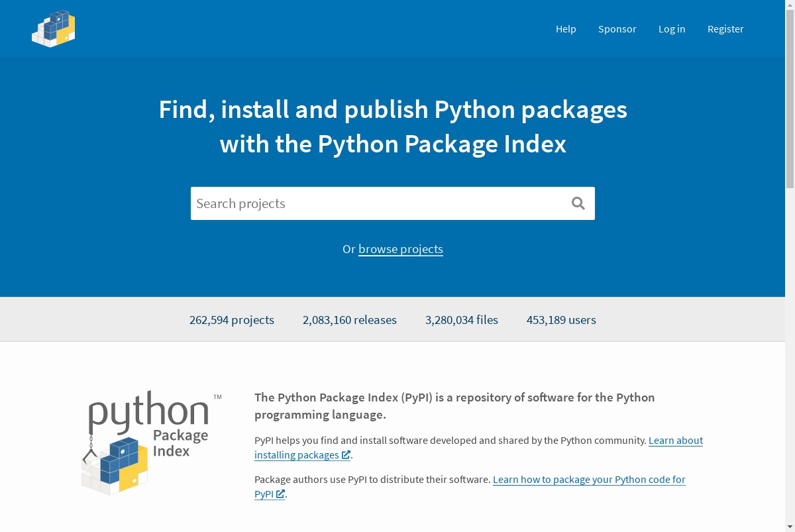Open the Help menu link

coord(566,29)
